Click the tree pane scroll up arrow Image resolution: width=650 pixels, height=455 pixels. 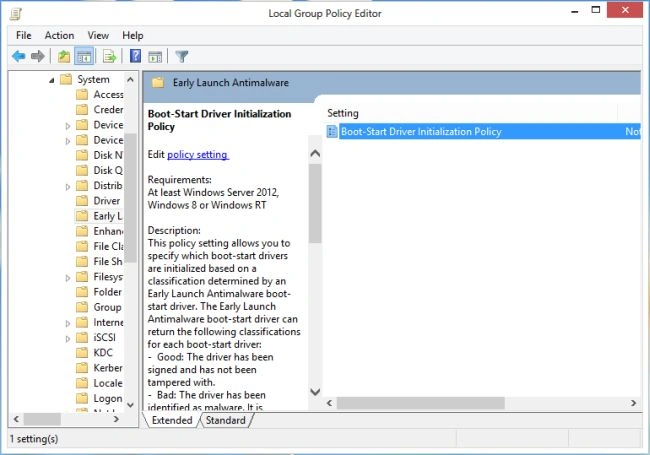(x=130, y=79)
